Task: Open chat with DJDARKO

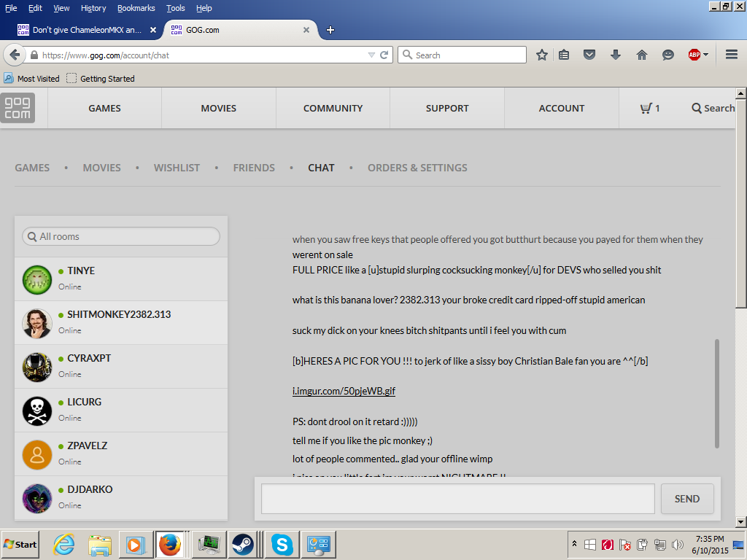Action: [121, 498]
